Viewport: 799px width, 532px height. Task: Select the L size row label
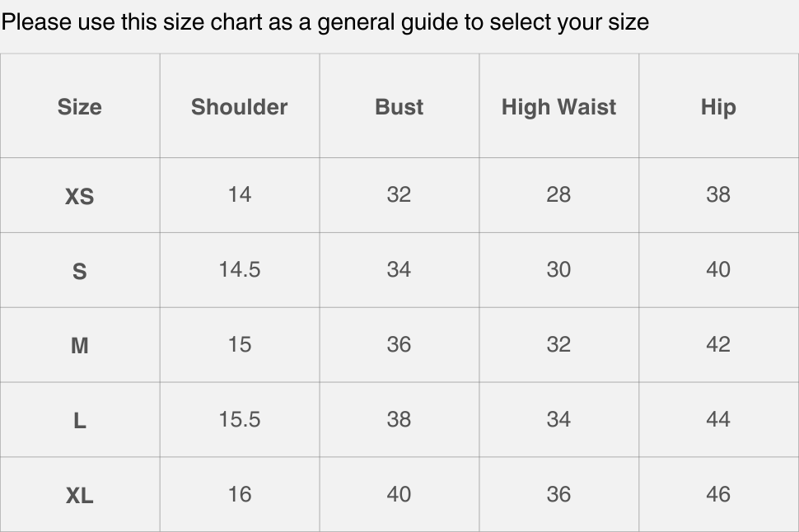[x=80, y=421]
